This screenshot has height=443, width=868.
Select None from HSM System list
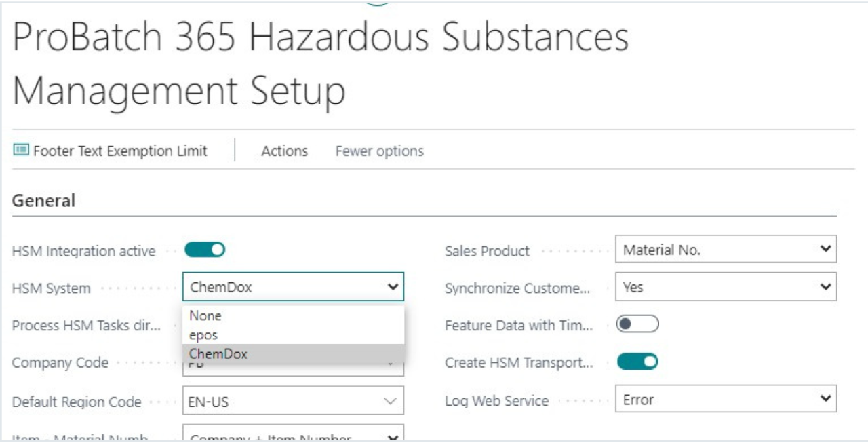pyautogui.click(x=205, y=315)
